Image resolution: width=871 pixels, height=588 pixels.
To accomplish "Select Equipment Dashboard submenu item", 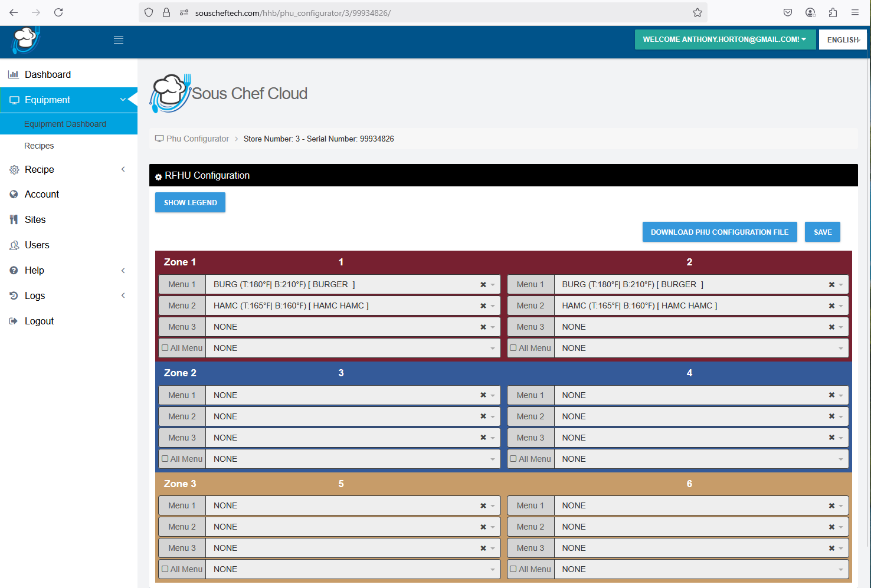I will click(x=65, y=124).
